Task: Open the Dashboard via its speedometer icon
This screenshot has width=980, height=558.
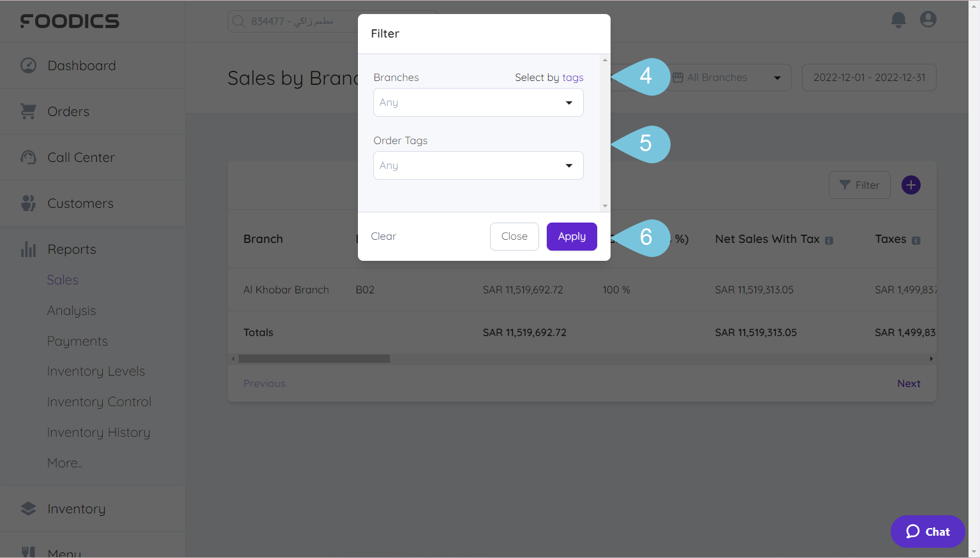Action: [x=28, y=65]
